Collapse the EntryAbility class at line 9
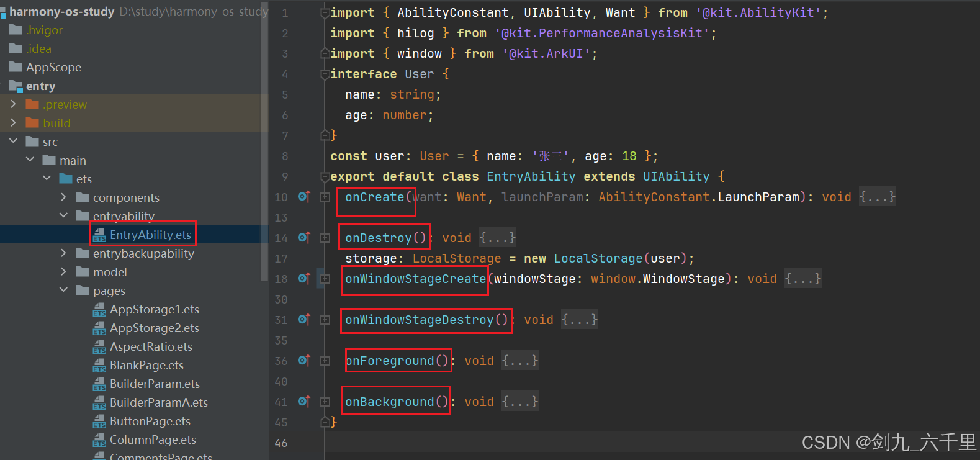 tap(325, 177)
